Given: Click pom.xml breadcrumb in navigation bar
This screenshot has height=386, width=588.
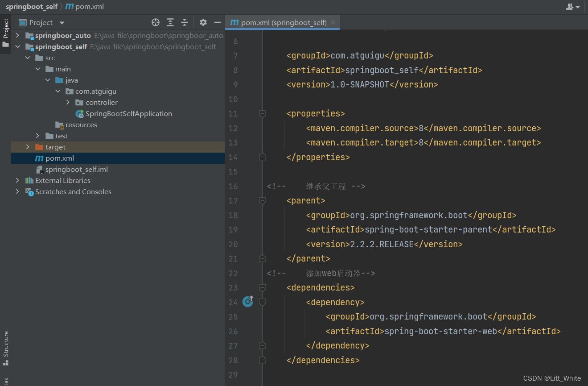Looking at the screenshot, I should [85, 7].
